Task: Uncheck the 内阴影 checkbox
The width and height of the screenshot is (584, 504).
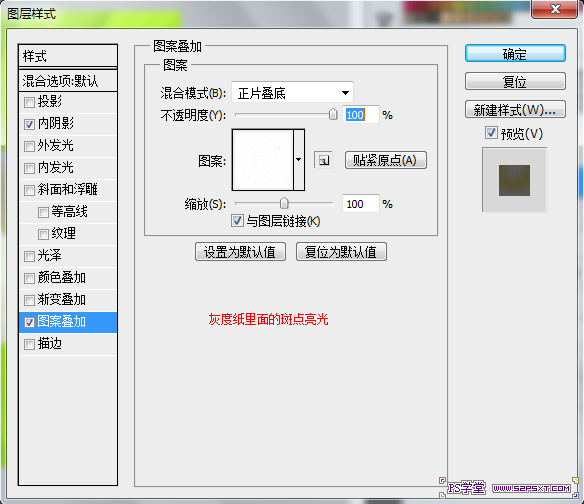Action: pyautogui.click(x=29, y=124)
